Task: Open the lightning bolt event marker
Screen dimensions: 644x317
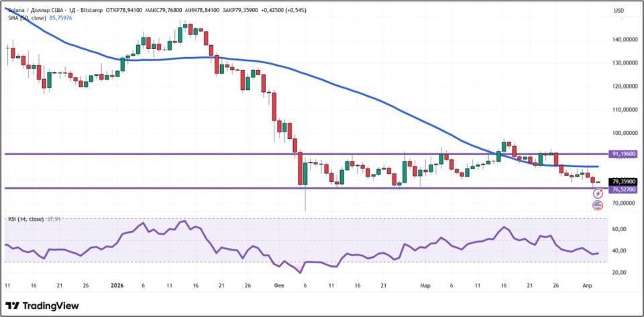Action: 598,193
